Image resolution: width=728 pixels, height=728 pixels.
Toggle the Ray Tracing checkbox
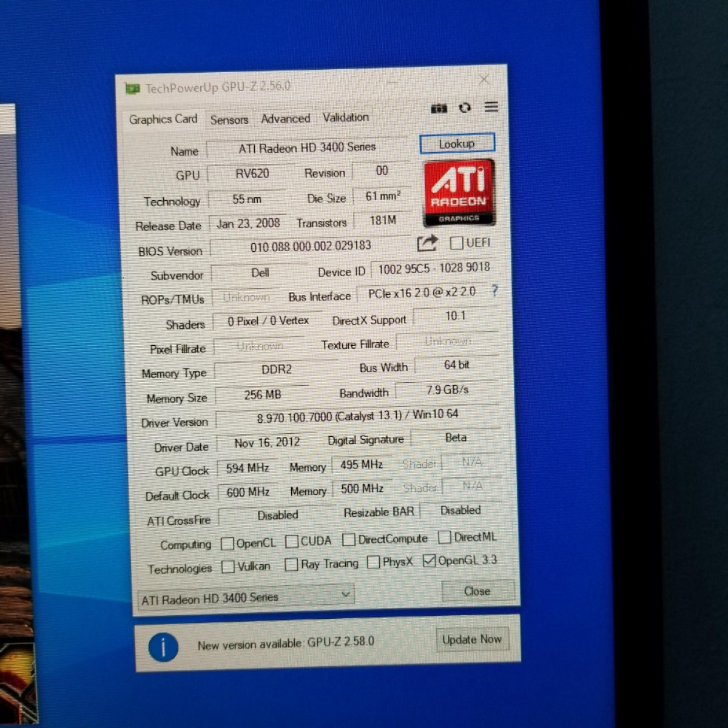point(291,565)
